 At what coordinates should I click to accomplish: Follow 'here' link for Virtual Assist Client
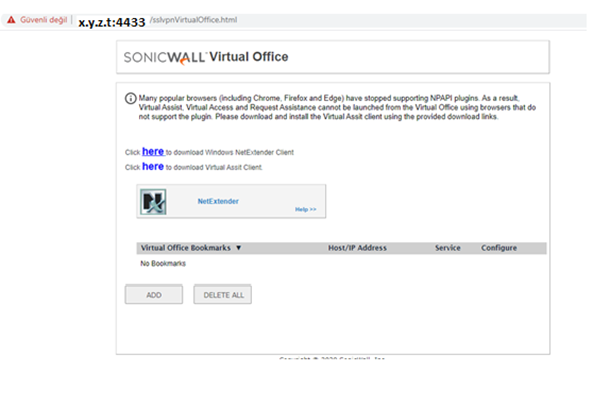pyautogui.click(x=153, y=166)
